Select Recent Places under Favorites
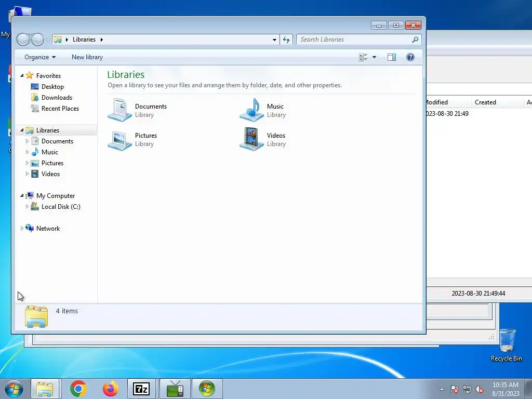The height and width of the screenshot is (399, 532). (x=60, y=108)
